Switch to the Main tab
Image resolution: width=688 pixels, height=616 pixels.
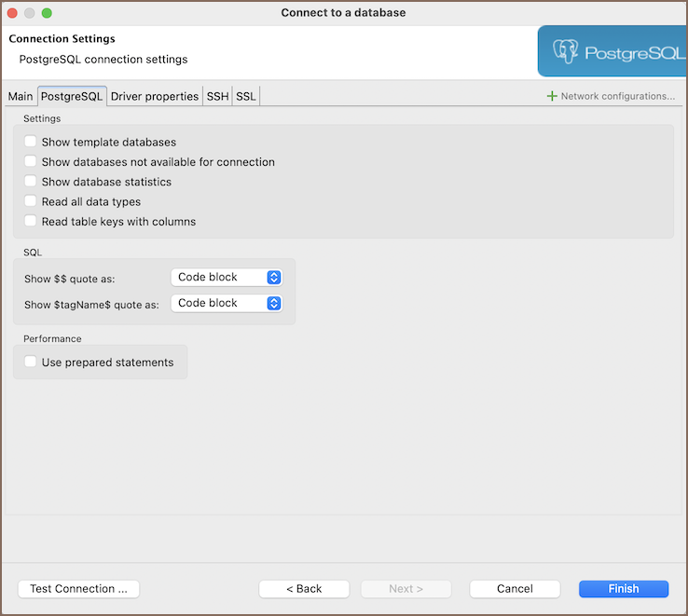click(21, 96)
